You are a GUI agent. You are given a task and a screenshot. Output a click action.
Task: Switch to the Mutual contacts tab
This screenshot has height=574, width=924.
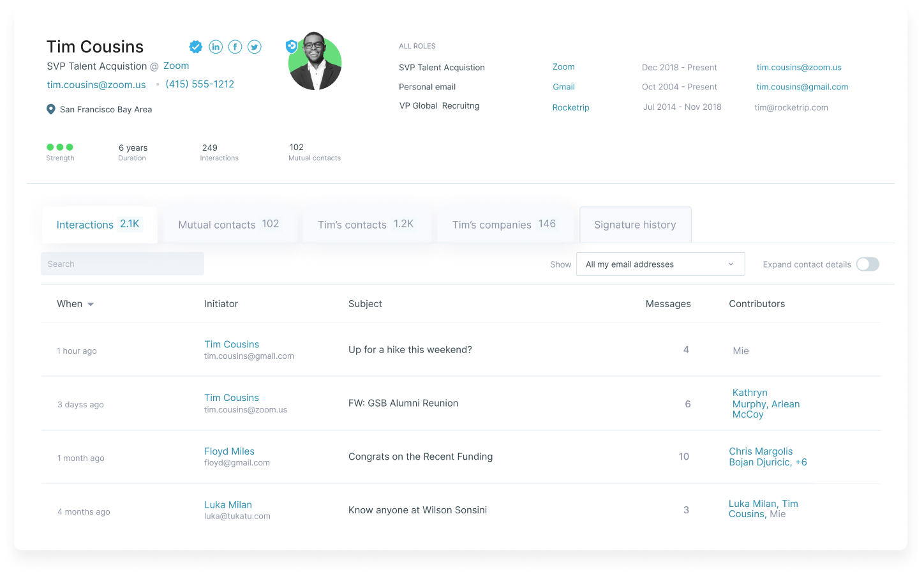pos(228,225)
